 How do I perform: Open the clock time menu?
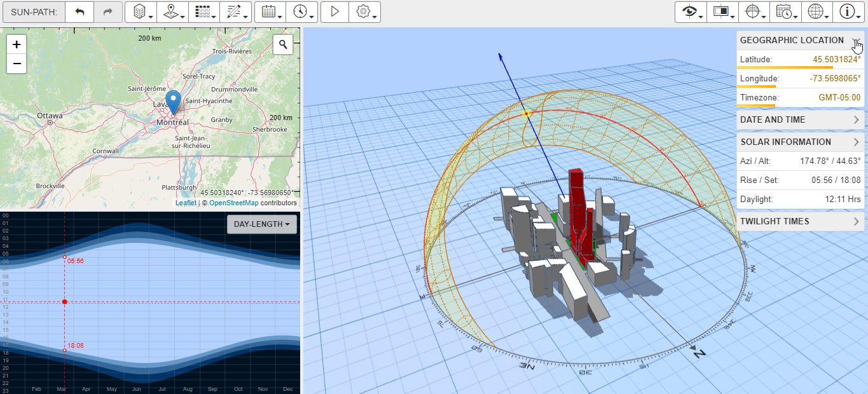(302, 12)
